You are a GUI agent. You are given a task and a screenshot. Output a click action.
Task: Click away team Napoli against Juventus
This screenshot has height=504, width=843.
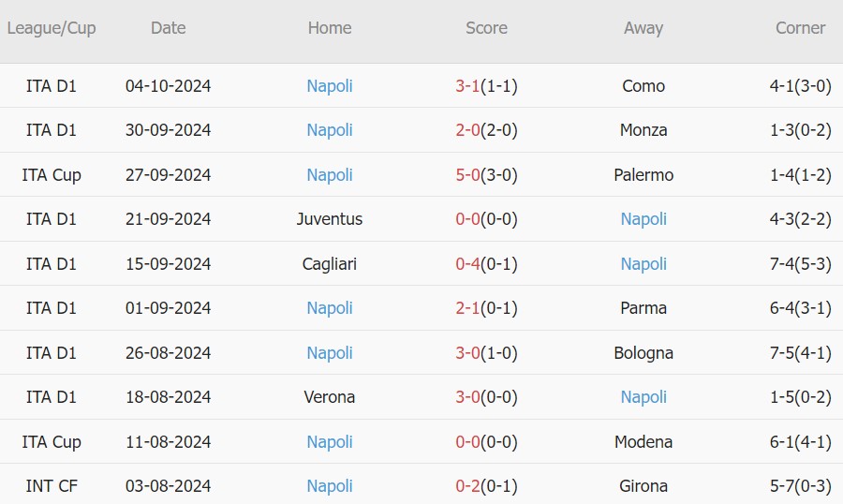point(643,219)
